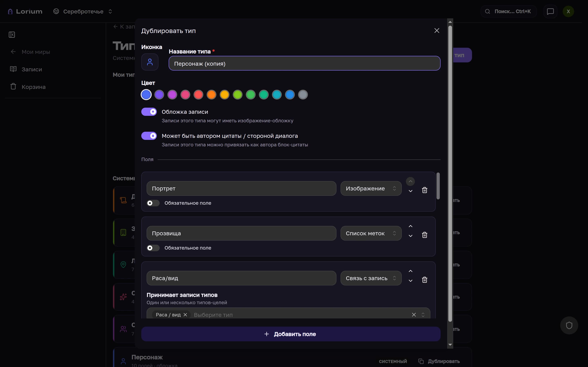Open the type icon picker
The width and height of the screenshot is (588, 367).
click(x=150, y=62)
